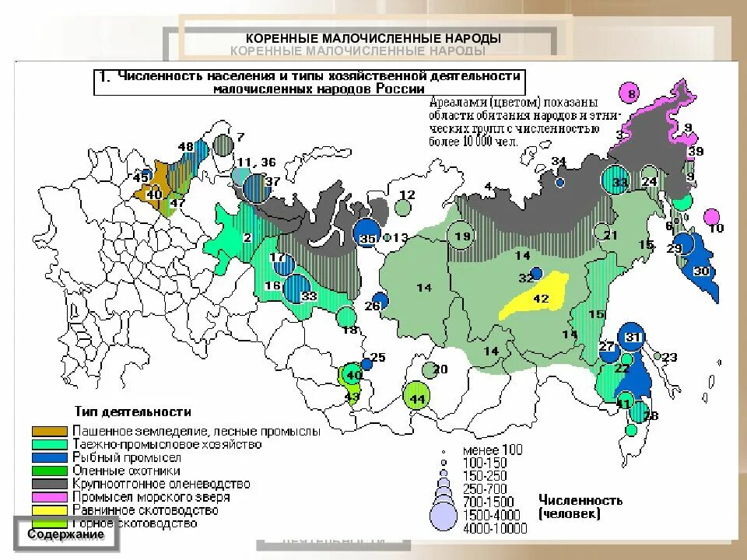
Task: Select the small blue circle numbered 45
Action: [x=147, y=175]
